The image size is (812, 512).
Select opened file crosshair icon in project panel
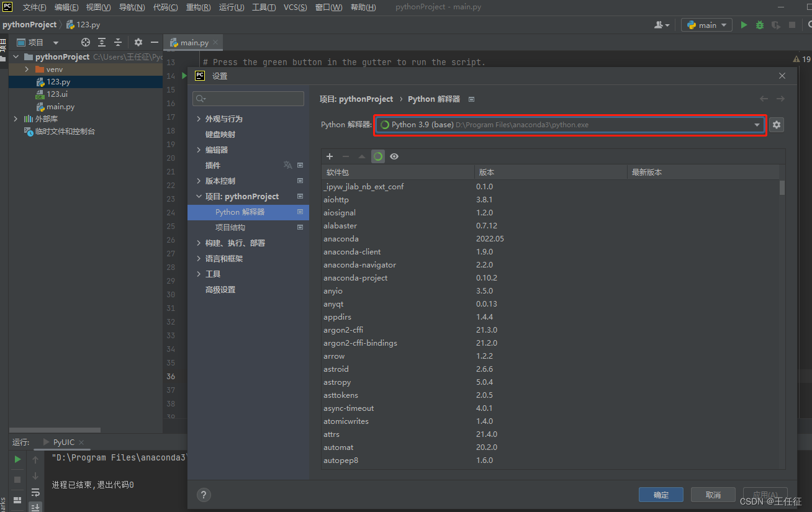pos(86,42)
